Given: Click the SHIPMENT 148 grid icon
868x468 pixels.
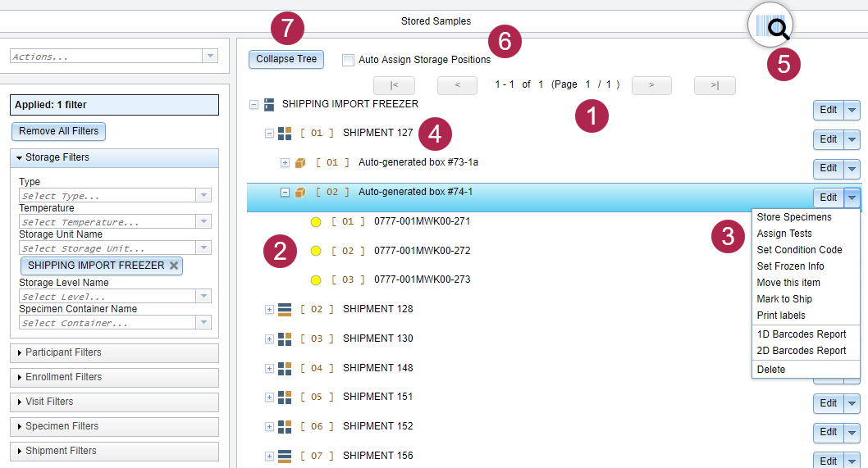Looking at the screenshot, I should (285, 368).
